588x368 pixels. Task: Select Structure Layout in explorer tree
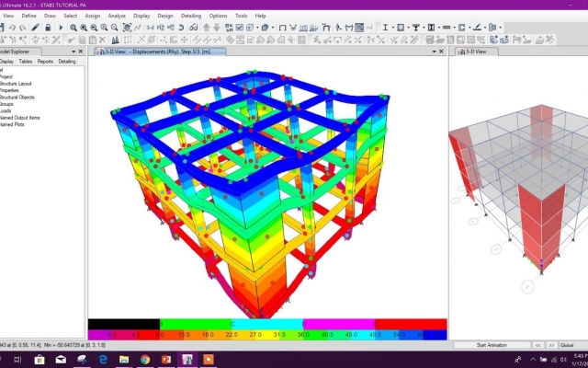point(16,84)
